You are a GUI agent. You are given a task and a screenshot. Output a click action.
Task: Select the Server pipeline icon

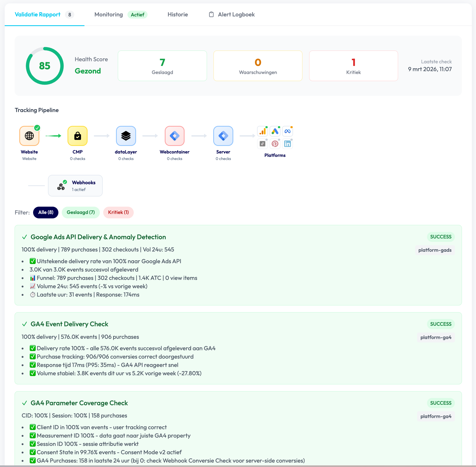pyautogui.click(x=223, y=136)
